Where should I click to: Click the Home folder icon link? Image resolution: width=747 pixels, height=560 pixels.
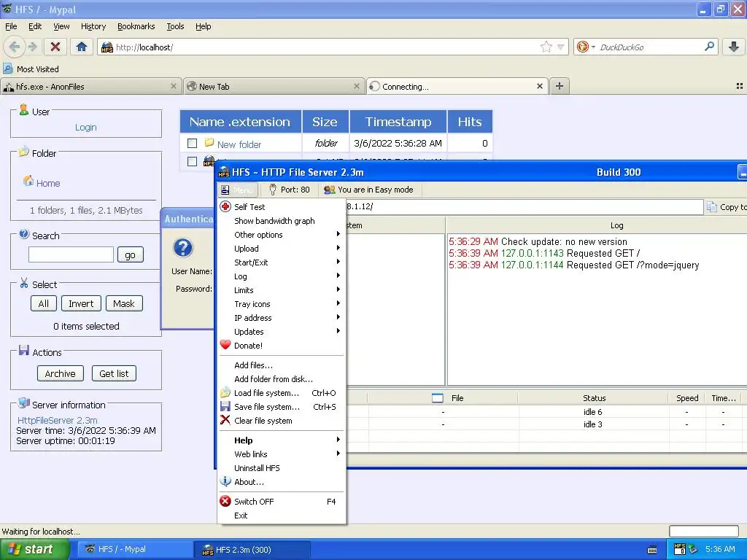[x=28, y=182]
